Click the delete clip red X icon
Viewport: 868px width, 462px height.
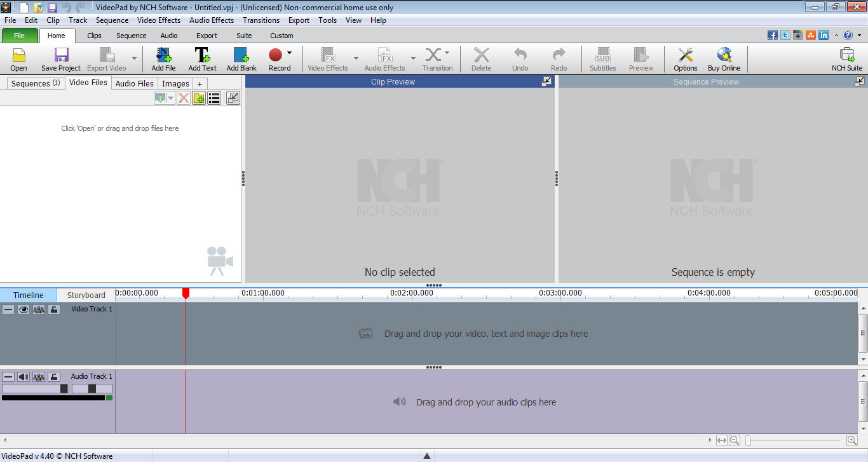[x=184, y=98]
